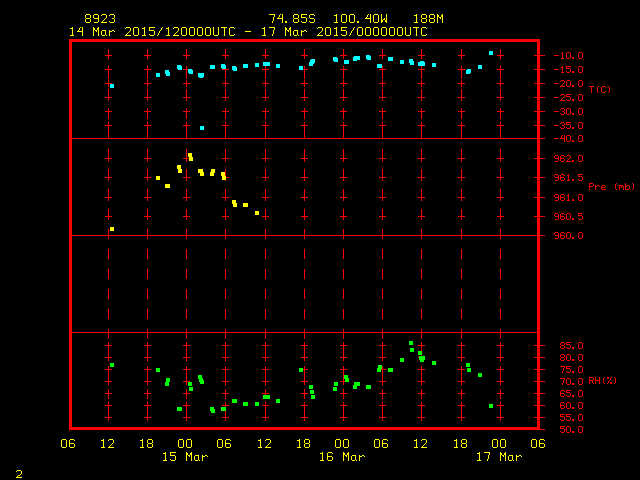
Task: Select the RH(%) humidity axis label
Action: 601,381
